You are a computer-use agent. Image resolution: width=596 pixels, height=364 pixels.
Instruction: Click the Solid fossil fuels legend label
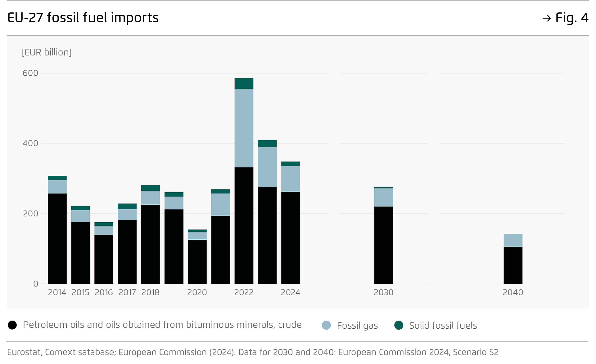coord(443,326)
